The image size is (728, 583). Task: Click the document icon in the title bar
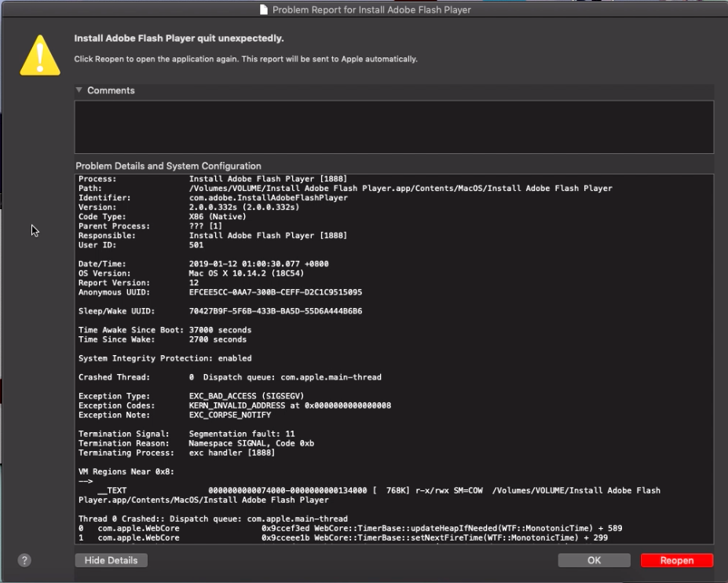264,9
